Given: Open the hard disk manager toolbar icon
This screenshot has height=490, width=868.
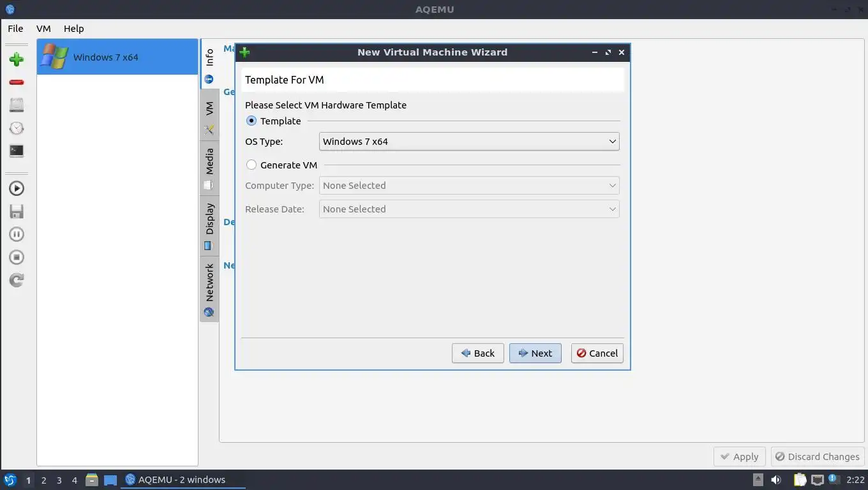Looking at the screenshot, I should (17, 105).
